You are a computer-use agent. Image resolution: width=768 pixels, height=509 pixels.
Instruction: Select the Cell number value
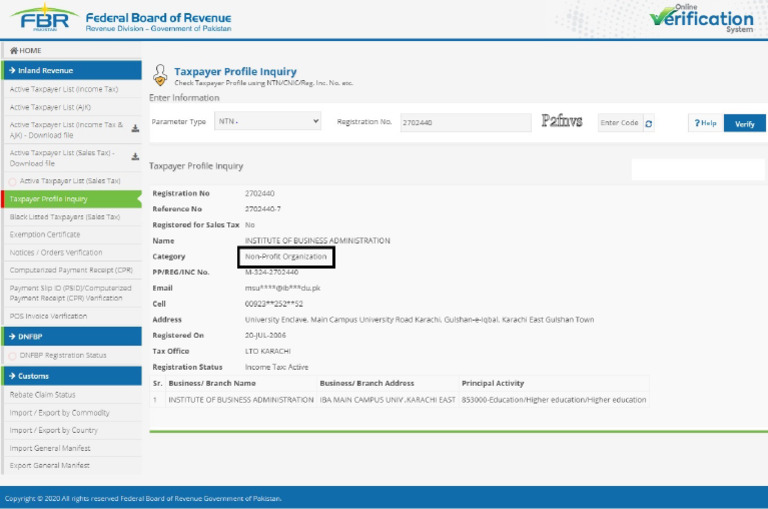point(274,304)
